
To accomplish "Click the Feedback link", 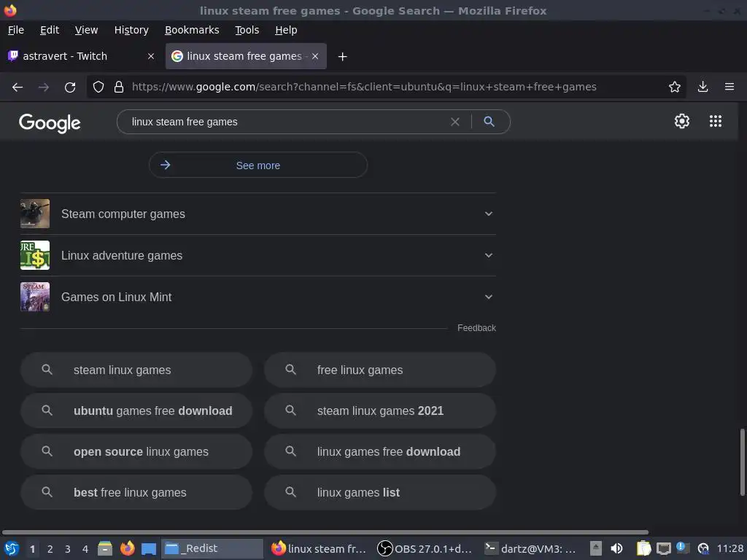I will click(x=476, y=328).
